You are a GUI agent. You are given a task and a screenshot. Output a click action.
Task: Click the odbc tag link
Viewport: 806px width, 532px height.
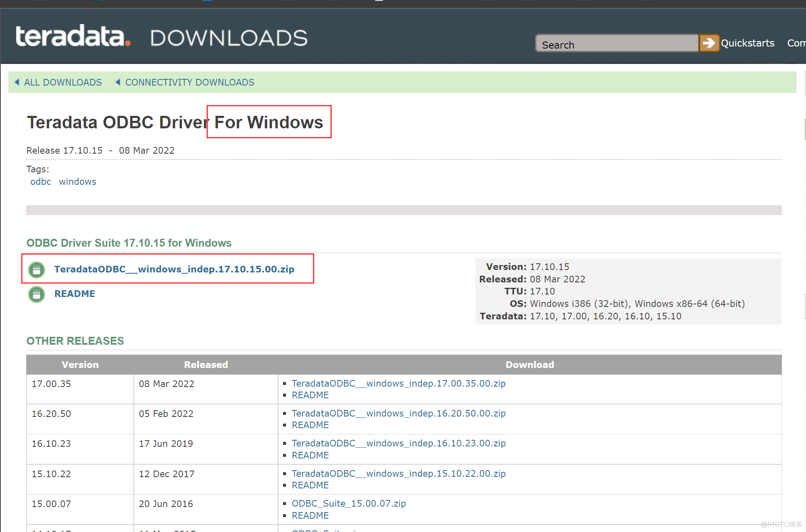coord(41,181)
